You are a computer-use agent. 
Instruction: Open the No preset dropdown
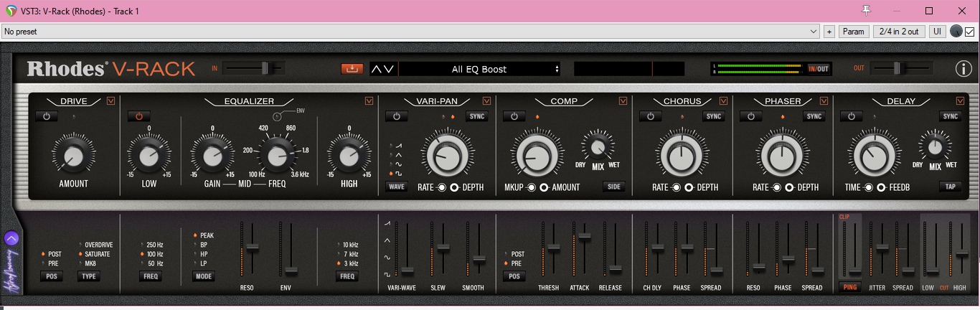pyautogui.click(x=410, y=32)
